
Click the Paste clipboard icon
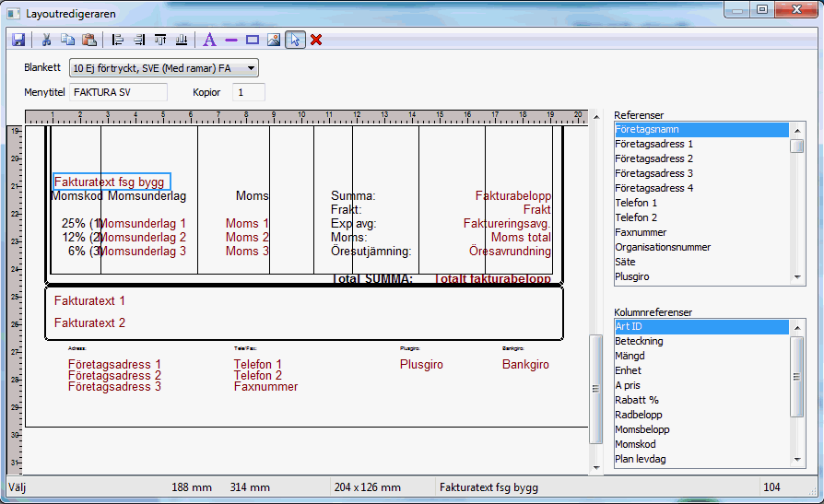pyautogui.click(x=89, y=40)
